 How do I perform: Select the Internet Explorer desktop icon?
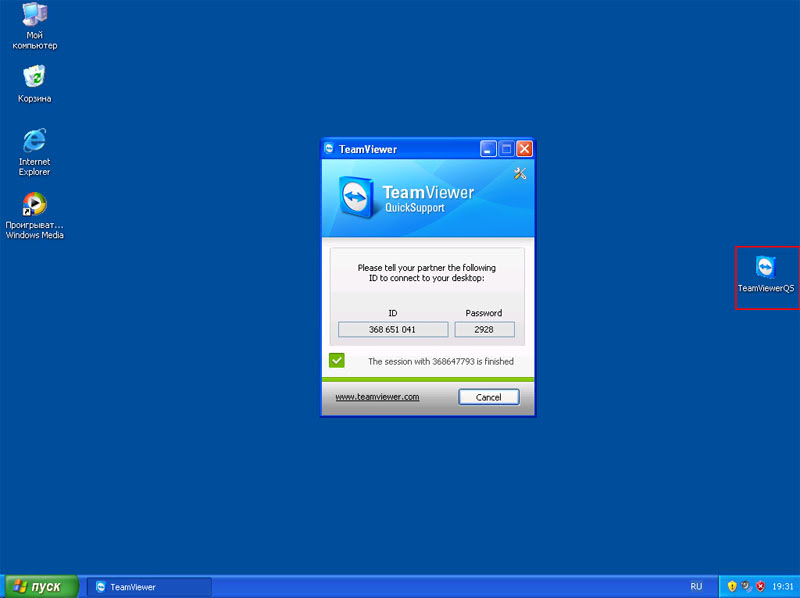click(x=35, y=152)
